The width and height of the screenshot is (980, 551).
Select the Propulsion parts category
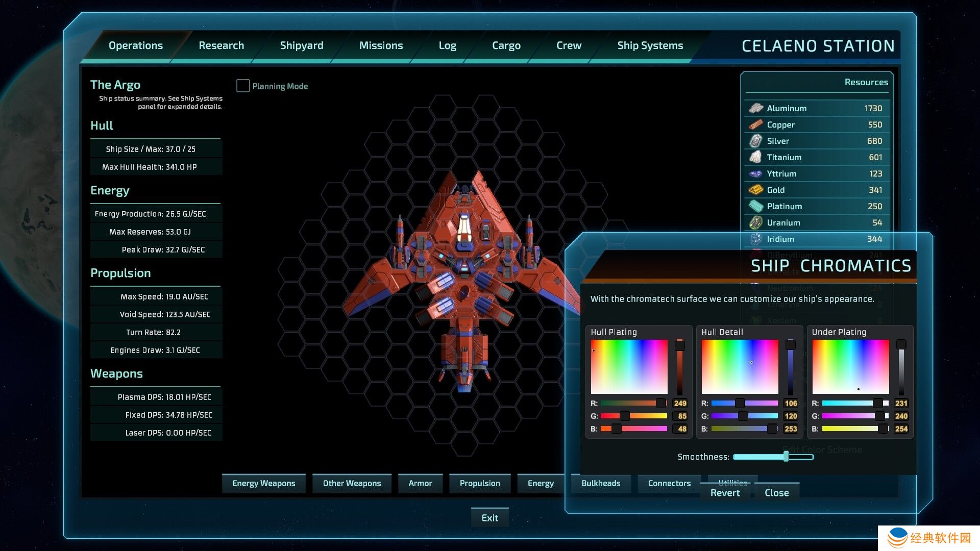pyautogui.click(x=479, y=483)
